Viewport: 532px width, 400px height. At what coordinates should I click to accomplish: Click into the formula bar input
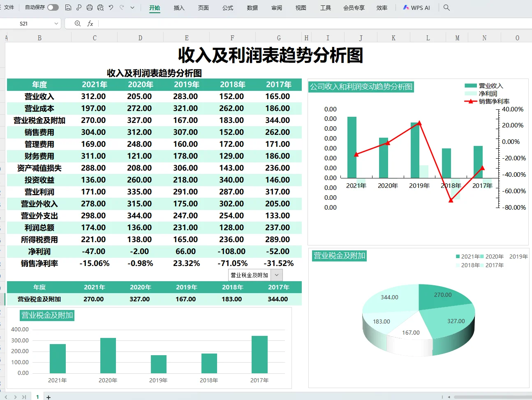click(x=315, y=24)
